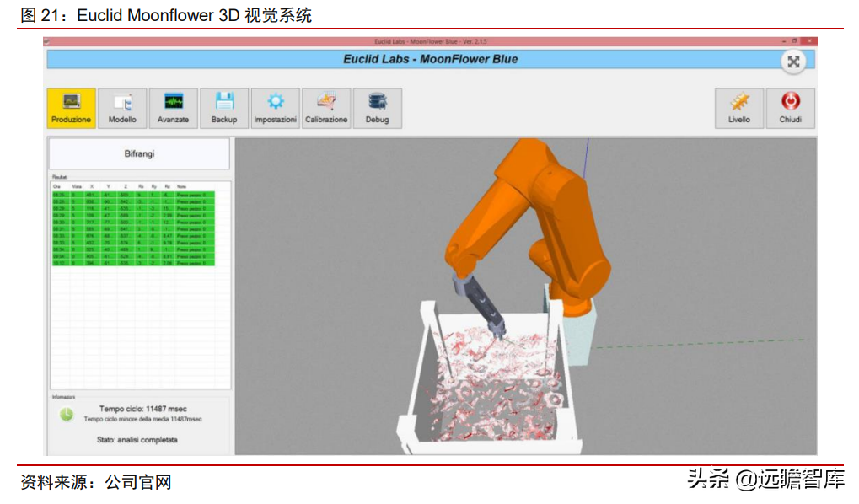Click the Ora column header

(x=56, y=187)
